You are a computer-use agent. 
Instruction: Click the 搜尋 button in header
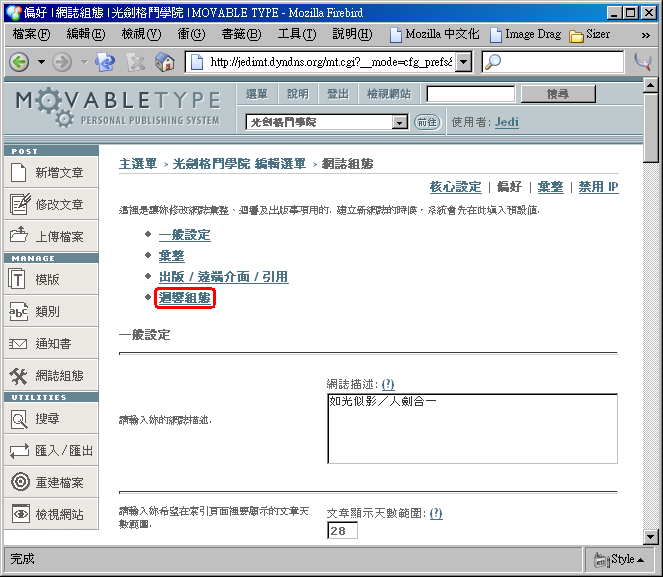(x=558, y=94)
